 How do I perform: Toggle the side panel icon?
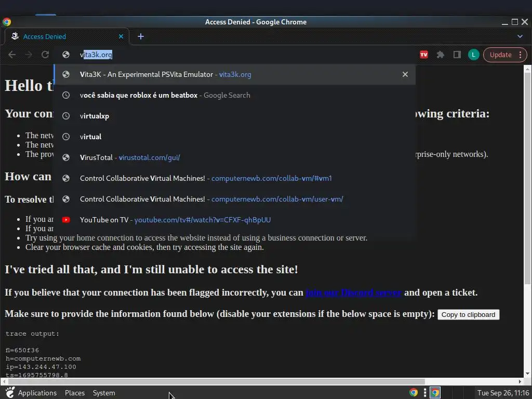457,55
